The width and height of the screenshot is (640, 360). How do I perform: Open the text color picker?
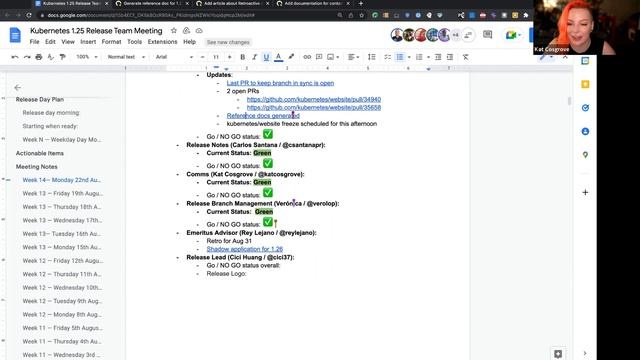[x=278, y=57]
